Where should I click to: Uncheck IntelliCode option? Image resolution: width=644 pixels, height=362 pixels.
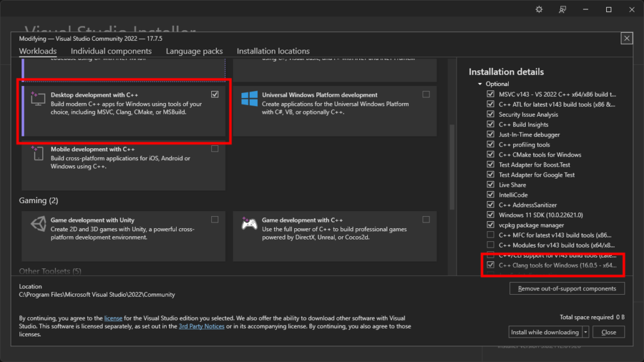491,195
